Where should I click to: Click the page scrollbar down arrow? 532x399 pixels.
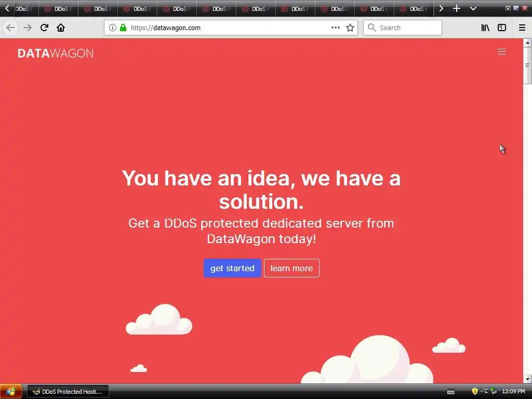tap(527, 379)
